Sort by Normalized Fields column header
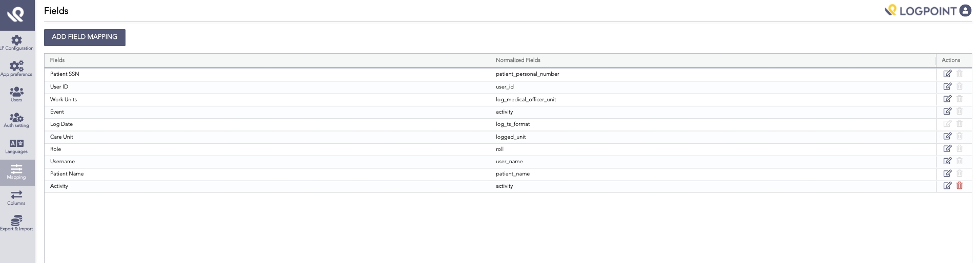 [x=518, y=60]
